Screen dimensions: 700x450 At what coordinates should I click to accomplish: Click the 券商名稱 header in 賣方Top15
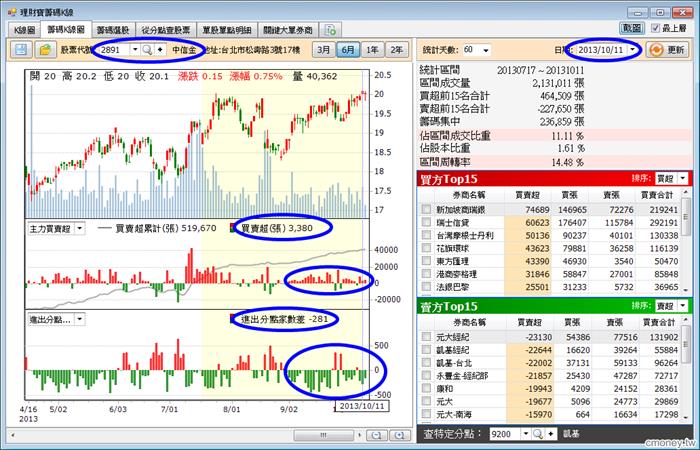coord(469,322)
